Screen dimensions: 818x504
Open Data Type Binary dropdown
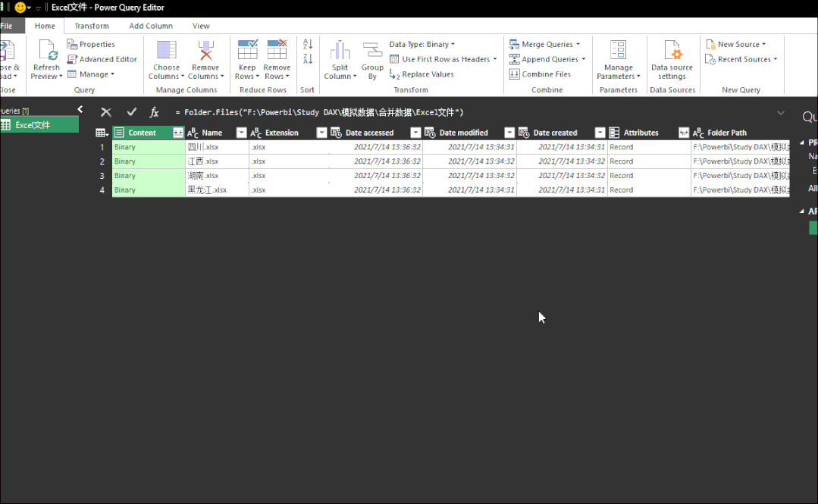pos(422,45)
